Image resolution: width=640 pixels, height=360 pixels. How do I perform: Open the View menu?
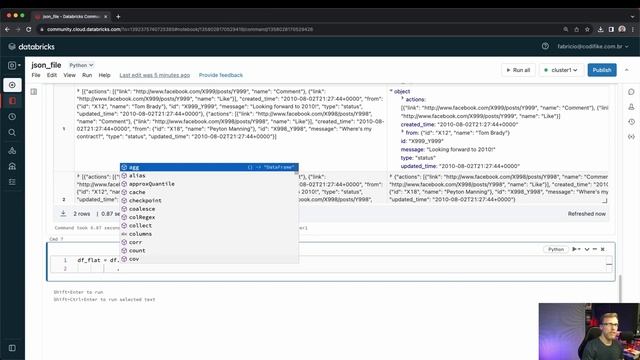(69, 75)
